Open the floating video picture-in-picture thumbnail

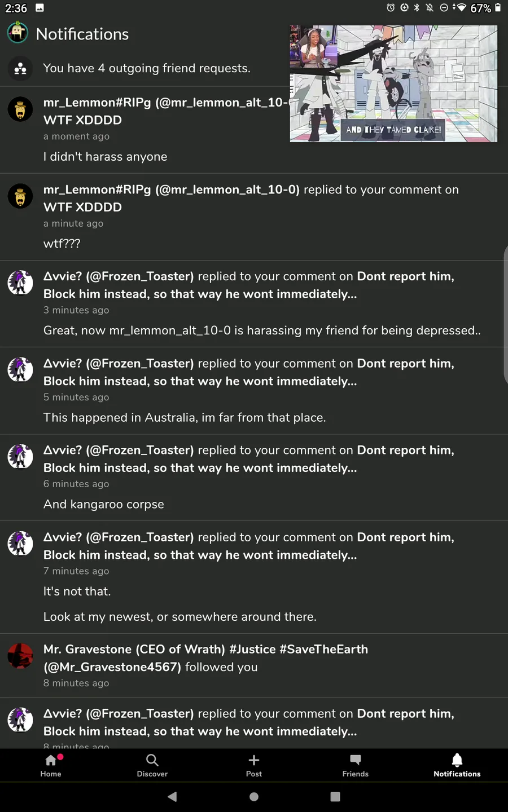393,83
